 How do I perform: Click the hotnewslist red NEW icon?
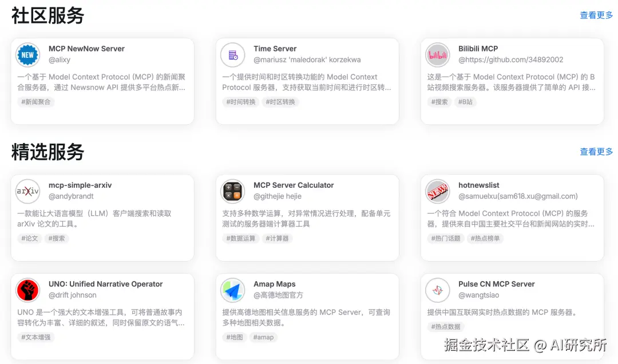pos(438,191)
